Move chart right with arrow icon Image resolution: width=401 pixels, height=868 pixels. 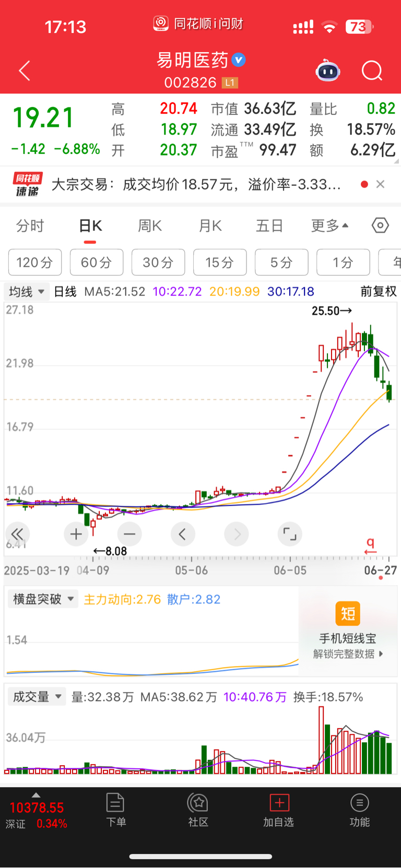(237, 534)
